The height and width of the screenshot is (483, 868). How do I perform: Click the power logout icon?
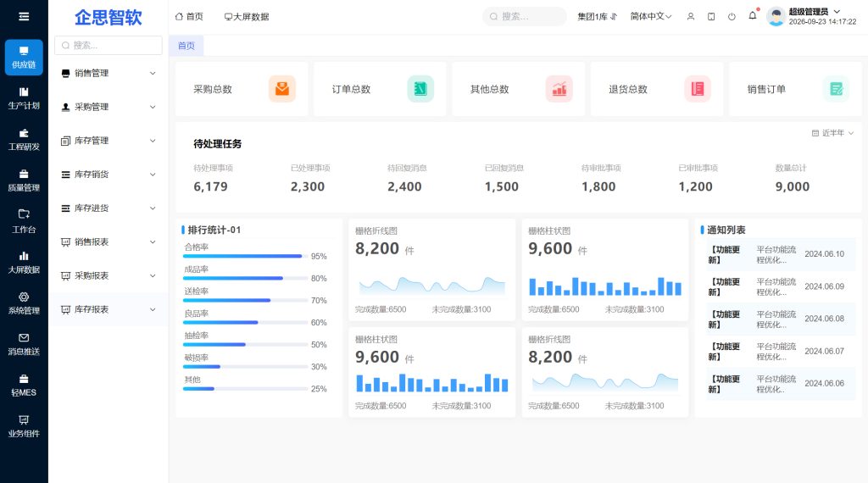[732, 17]
